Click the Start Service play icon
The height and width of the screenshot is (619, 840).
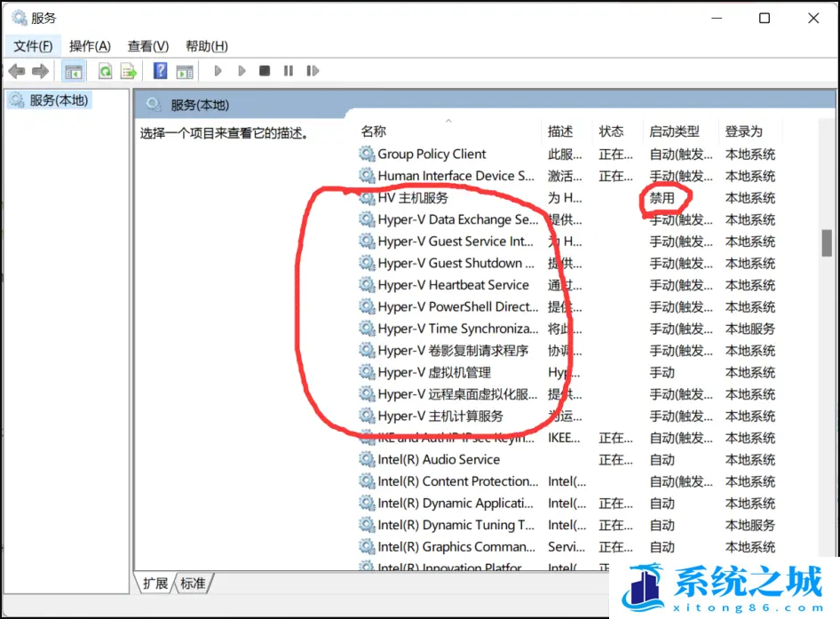coord(218,71)
